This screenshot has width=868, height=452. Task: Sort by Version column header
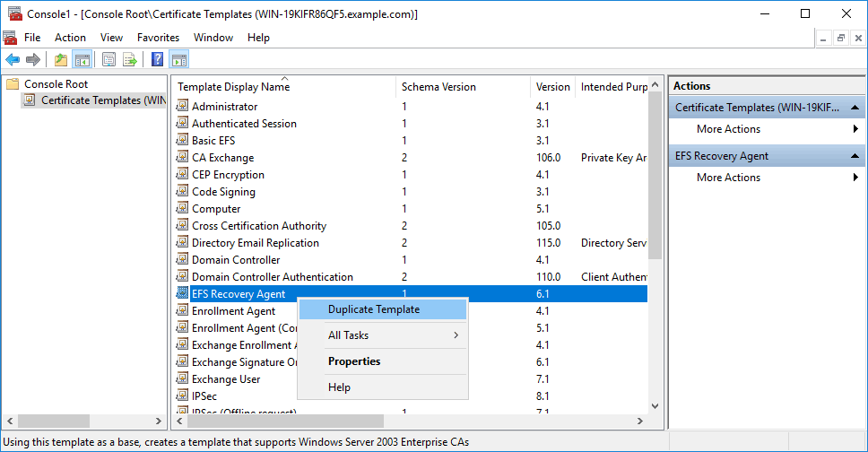coord(553,86)
